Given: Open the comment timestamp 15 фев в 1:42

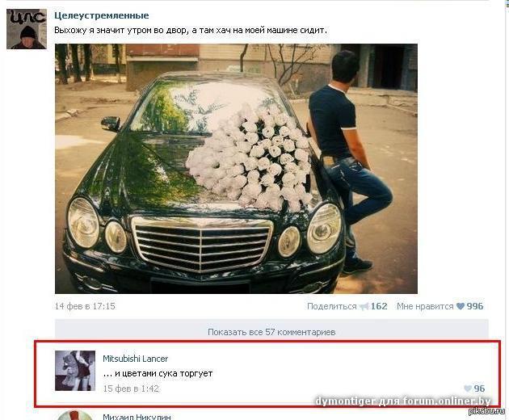Looking at the screenshot, I should [x=131, y=388].
